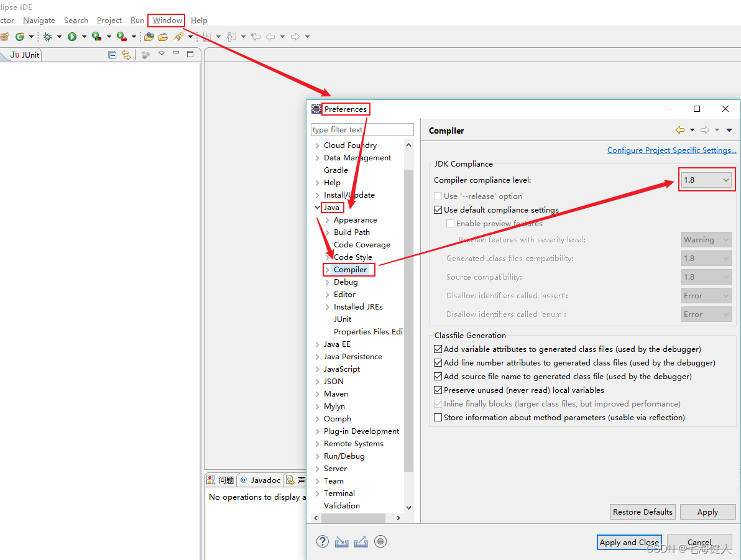Click the green Run button icon

(x=72, y=37)
